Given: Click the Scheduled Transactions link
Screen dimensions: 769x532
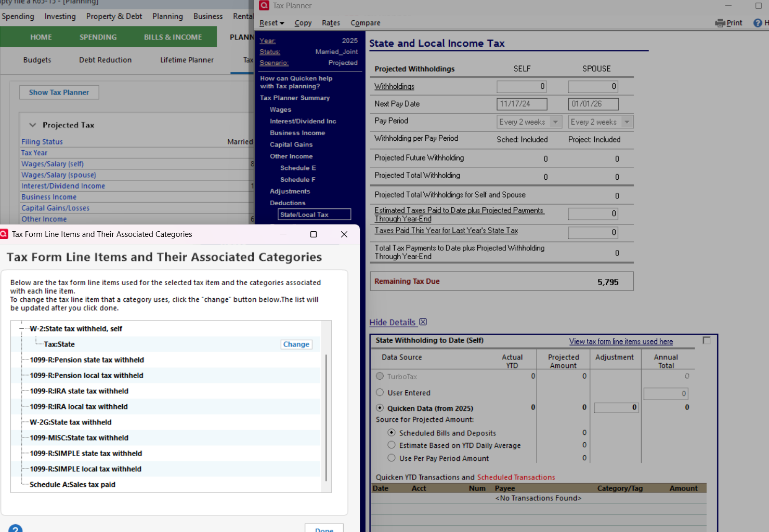Looking at the screenshot, I should pos(516,477).
